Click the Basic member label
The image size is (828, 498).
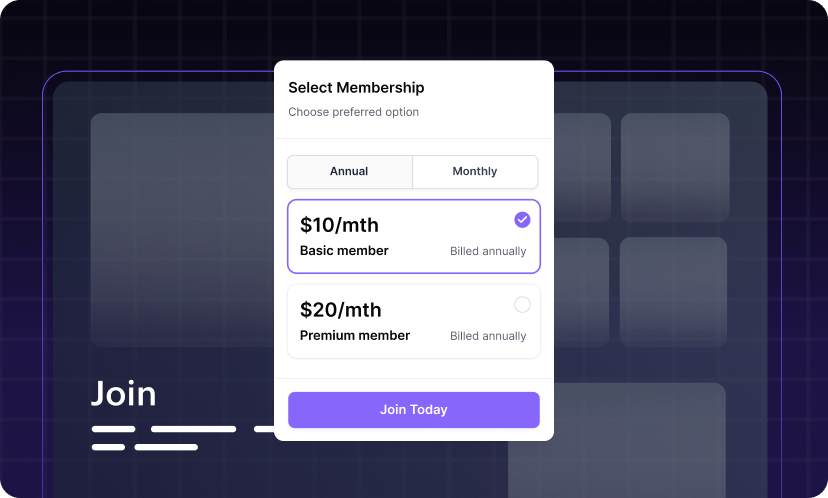pos(344,251)
